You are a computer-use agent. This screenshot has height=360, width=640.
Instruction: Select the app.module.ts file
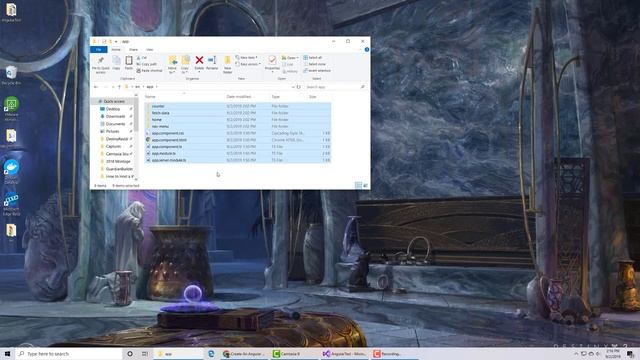(x=238, y=153)
